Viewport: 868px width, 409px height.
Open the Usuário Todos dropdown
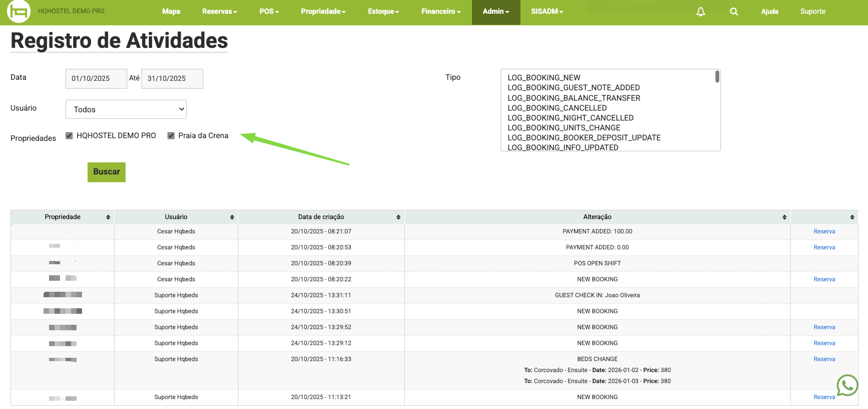click(126, 110)
